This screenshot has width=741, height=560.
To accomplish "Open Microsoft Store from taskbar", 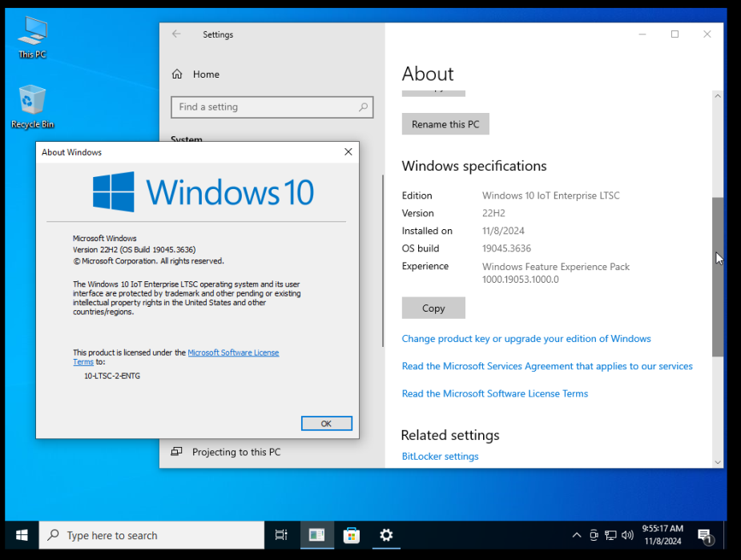I will pos(351,535).
